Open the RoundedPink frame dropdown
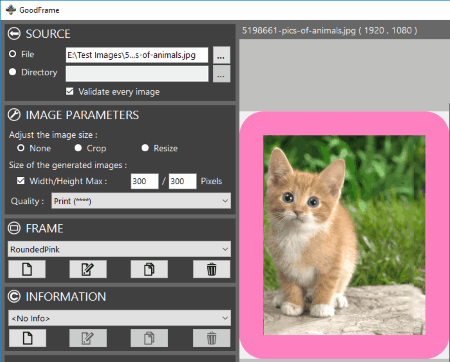Screen dimensions: 450x362 pos(119,249)
